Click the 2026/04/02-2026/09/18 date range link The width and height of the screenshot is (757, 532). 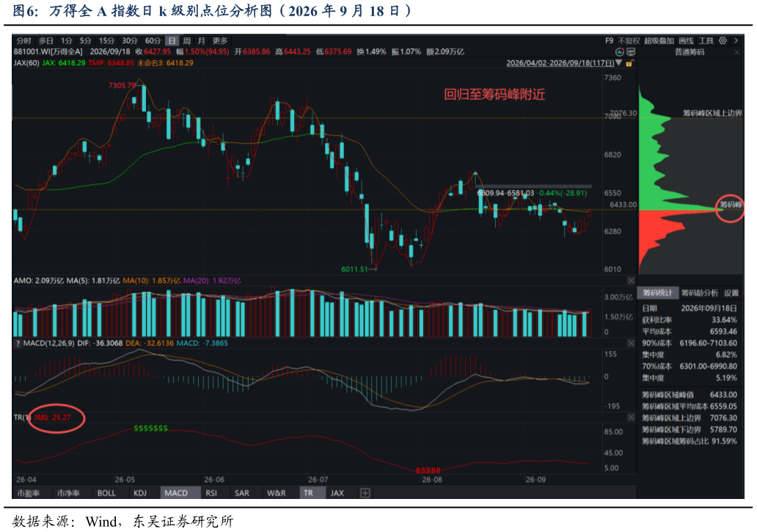[560, 63]
